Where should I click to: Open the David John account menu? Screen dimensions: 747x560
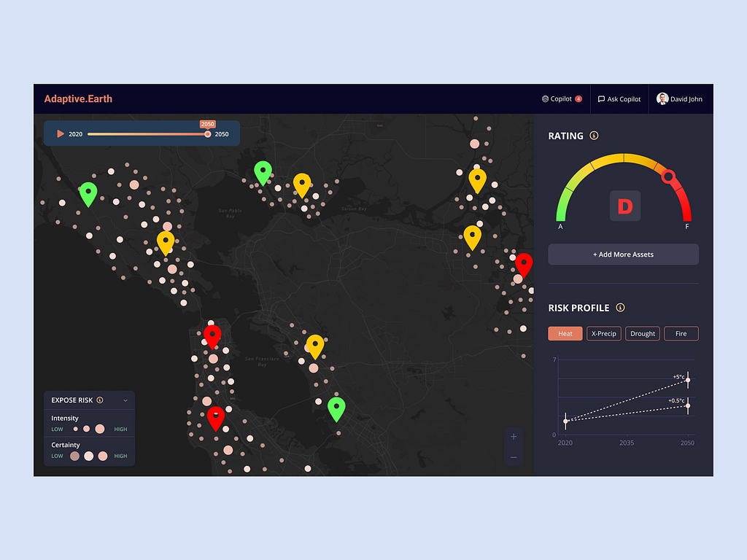[x=680, y=98]
